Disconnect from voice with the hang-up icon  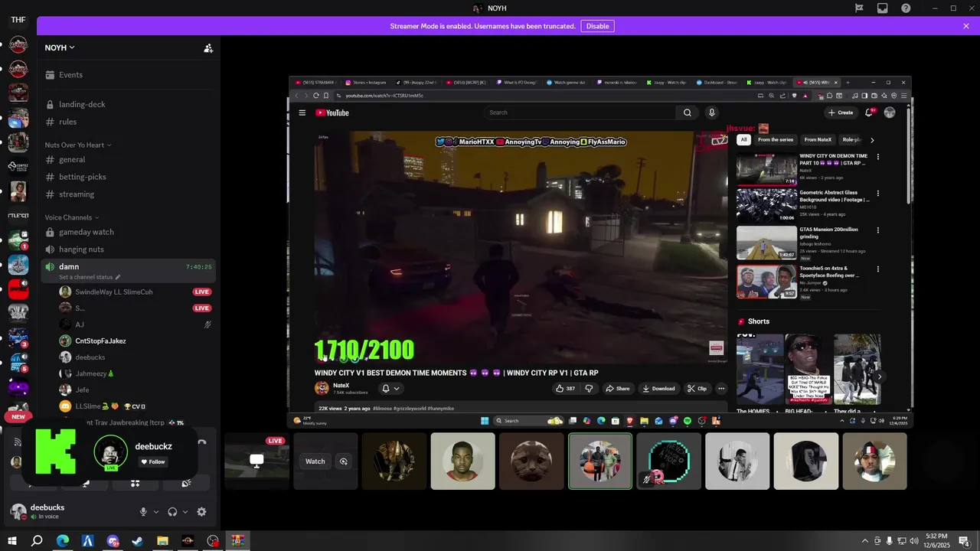[x=202, y=442]
